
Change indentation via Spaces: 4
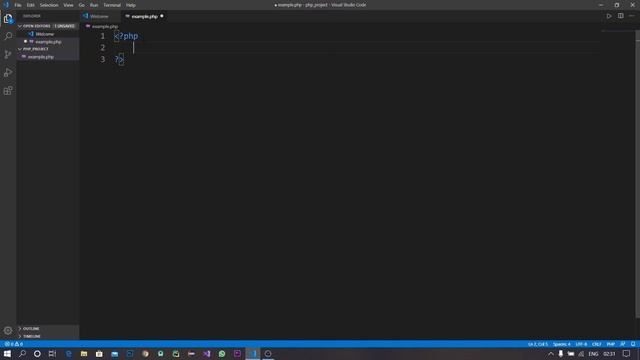click(x=562, y=344)
